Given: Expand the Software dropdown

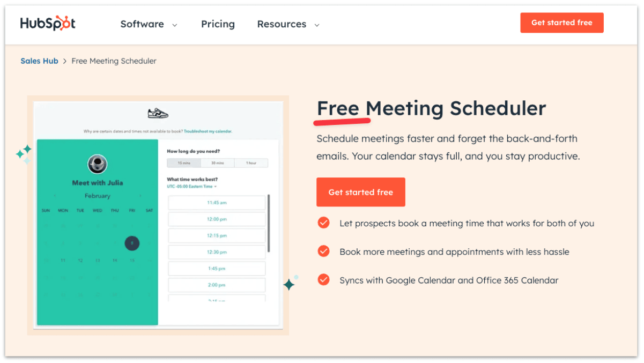Looking at the screenshot, I should (149, 24).
